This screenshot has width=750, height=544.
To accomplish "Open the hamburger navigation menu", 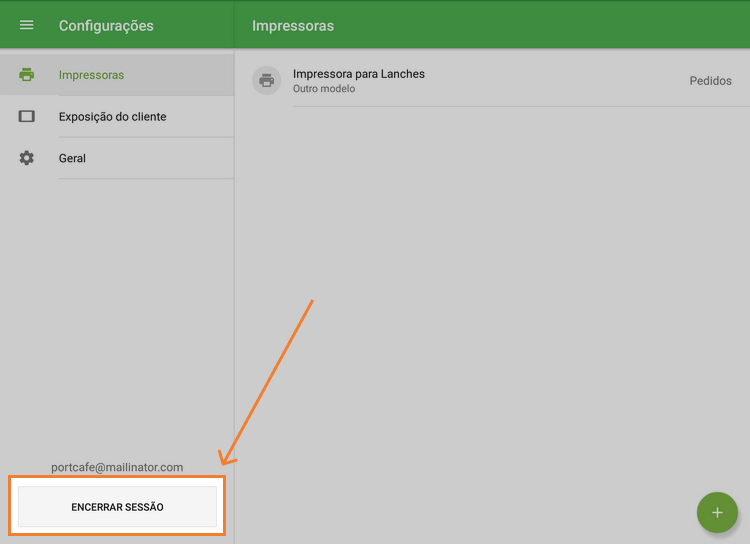I will coord(27,25).
